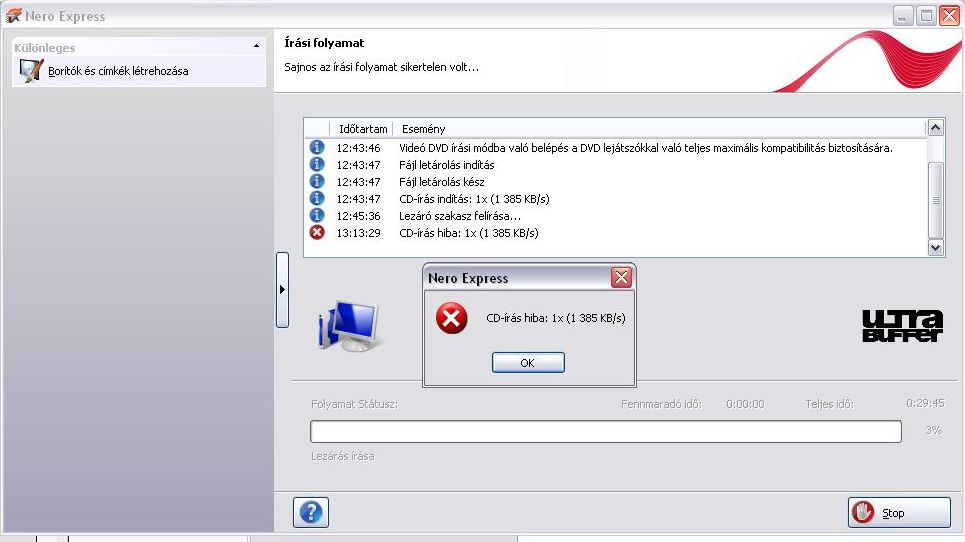Viewport: 965px width, 542px height.
Task: Maximize the Nero Express window
Action: (926, 15)
